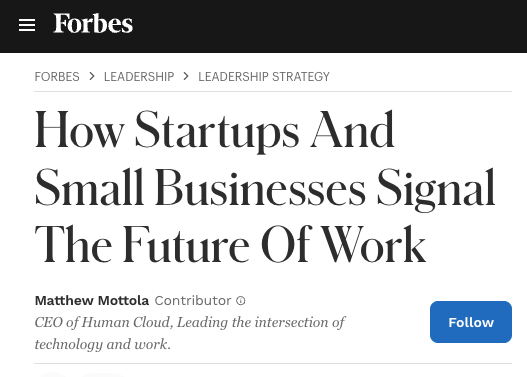Click the divider line under breadcrumbs
The width and height of the screenshot is (527, 377).
(x=273, y=91)
